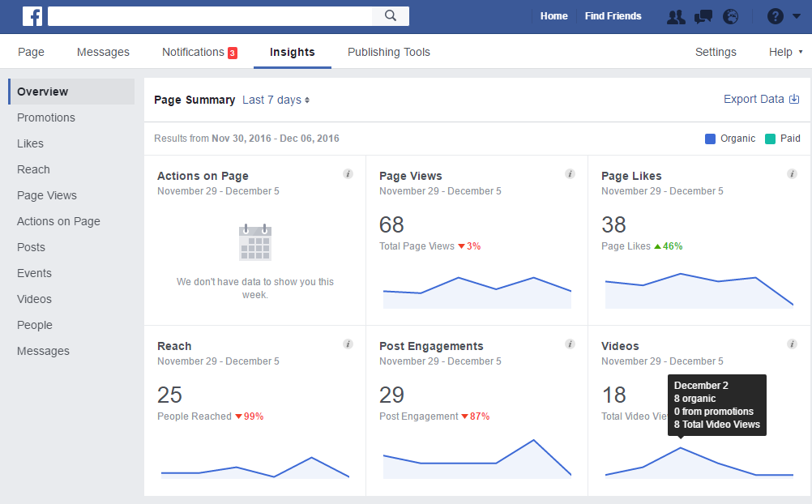The width and height of the screenshot is (812, 504).
Task: Open the Publishing Tools tab
Action: (x=388, y=53)
